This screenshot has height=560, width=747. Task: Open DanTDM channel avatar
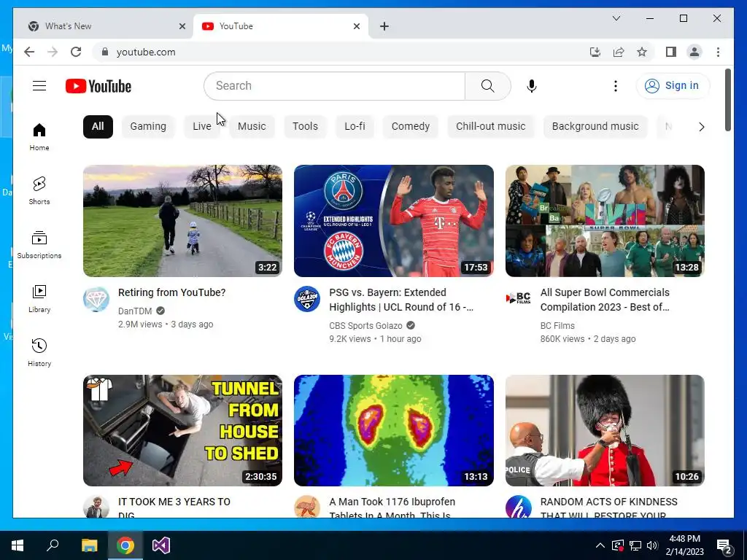point(96,299)
